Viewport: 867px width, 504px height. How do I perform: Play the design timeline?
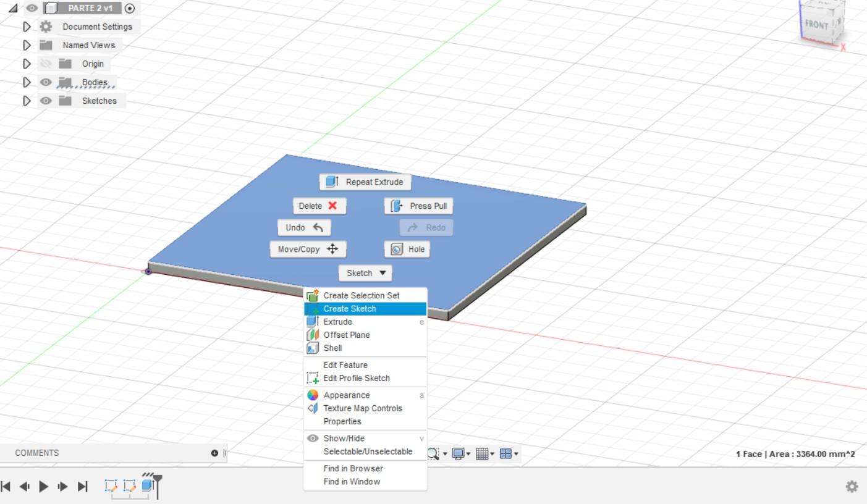click(x=43, y=487)
